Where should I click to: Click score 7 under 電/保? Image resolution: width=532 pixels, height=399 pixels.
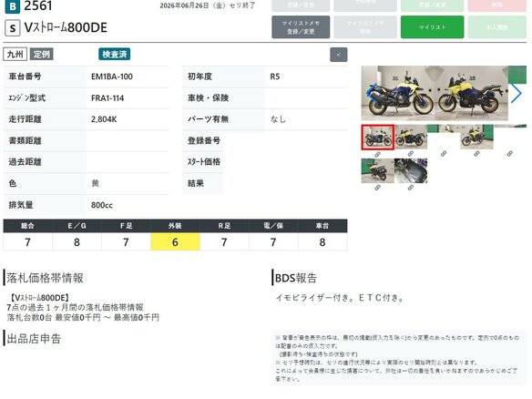click(x=273, y=242)
